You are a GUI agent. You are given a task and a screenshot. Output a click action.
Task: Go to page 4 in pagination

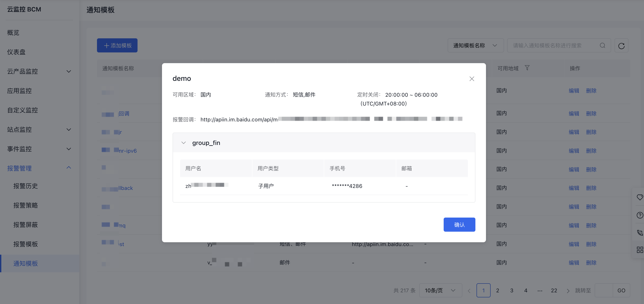click(x=526, y=291)
